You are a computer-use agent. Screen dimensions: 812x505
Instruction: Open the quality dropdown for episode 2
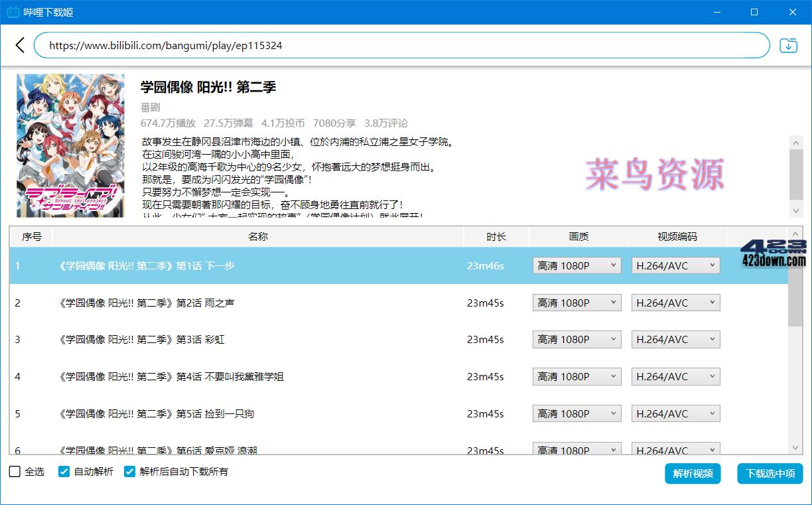click(x=576, y=302)
